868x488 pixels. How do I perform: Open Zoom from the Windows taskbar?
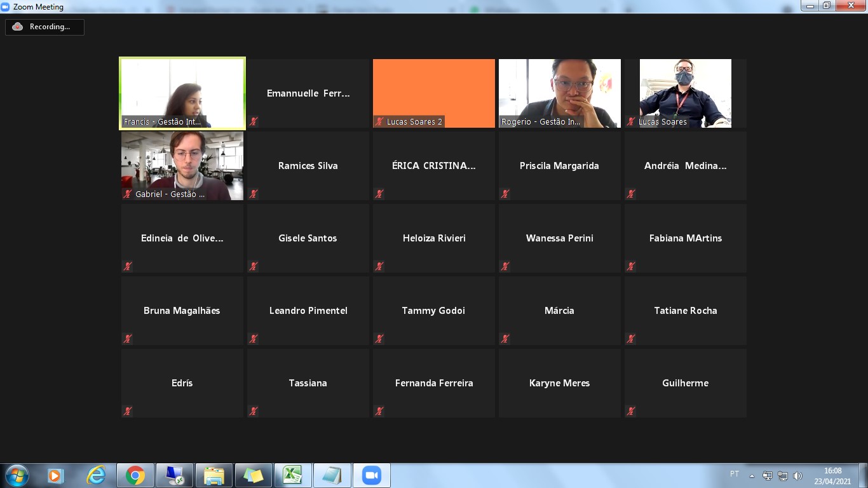pyautogui.click(x=371, y=475)
